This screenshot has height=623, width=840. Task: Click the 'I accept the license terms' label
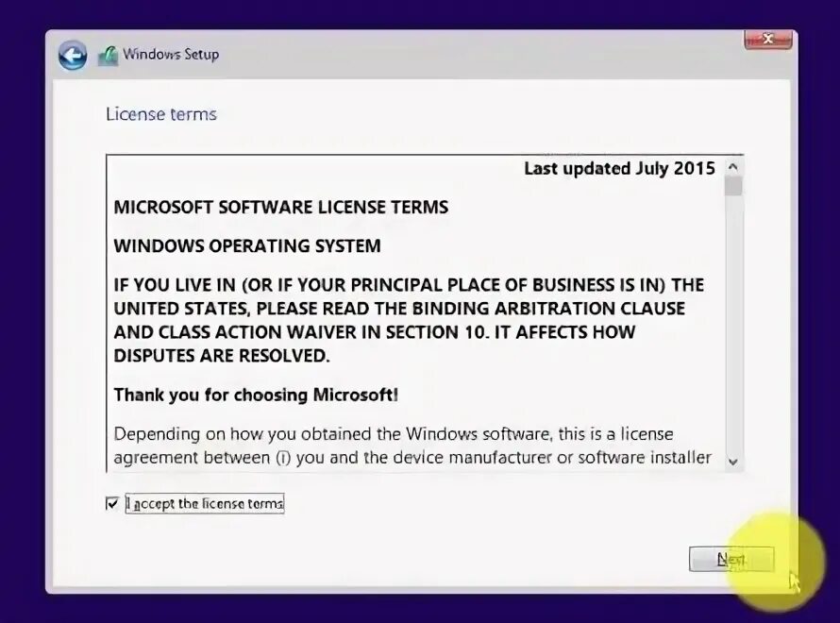tap(205, 503)
